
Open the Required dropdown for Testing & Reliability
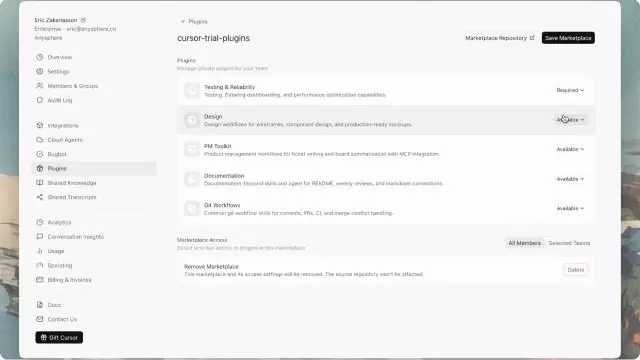[x=570, y=90]
